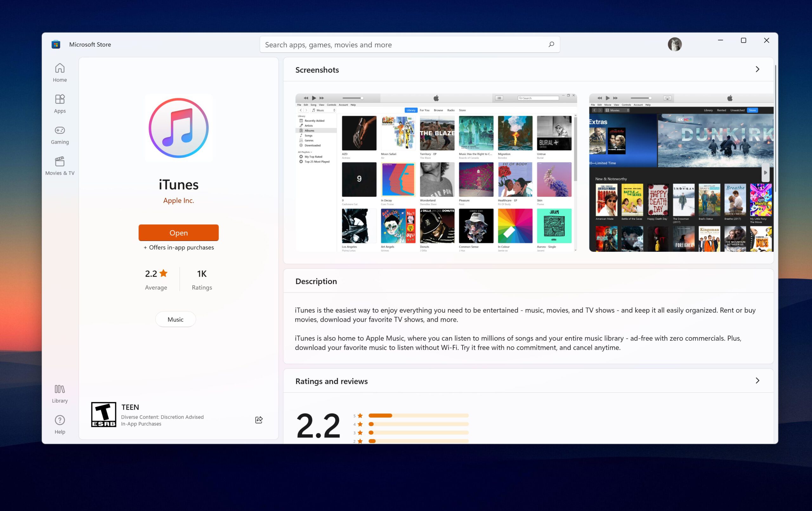
Task: Click 'Diverse Content: Discretion Advised' text
Action: coord(162,417)
